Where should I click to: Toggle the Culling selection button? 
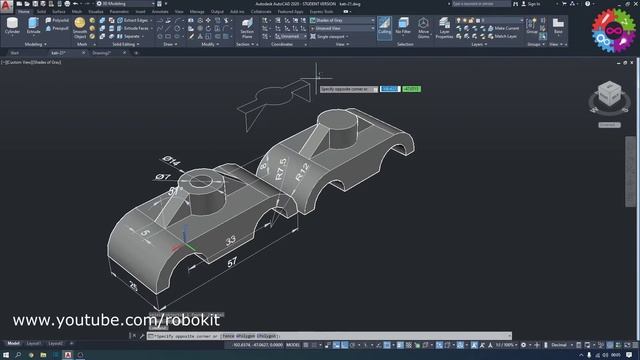click(x=384, y=27)
